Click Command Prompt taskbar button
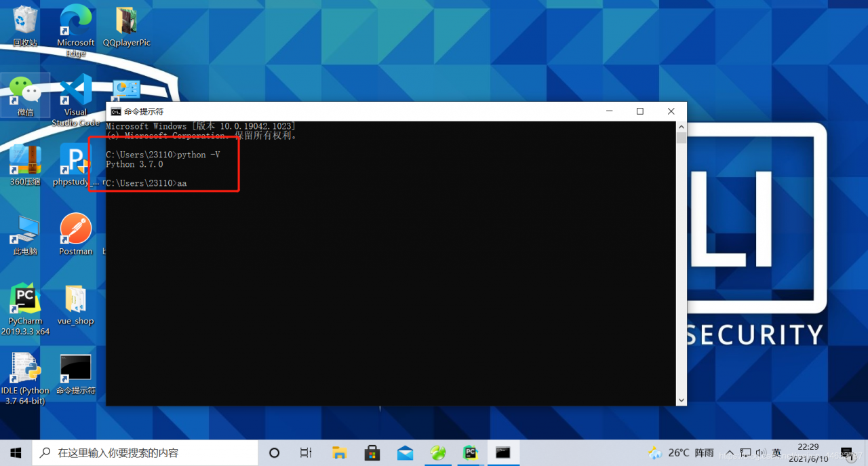Viewport: 868px width, 466px height. point(502,452)
